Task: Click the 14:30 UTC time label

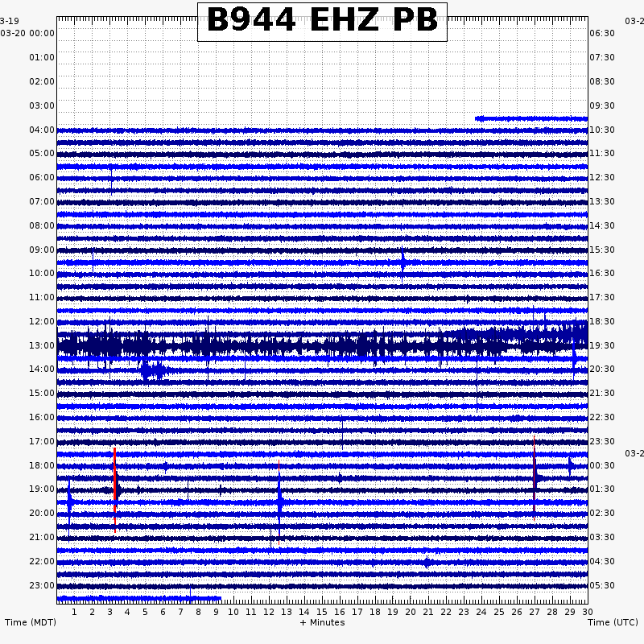Action: pyautogui.click(x=602, y=225)
